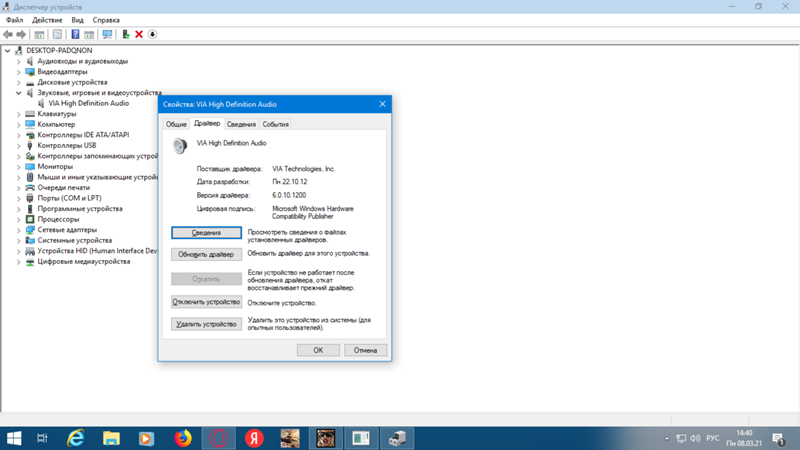
Task: Expand the Сетевые адаптеры node
Action: pyautogui.click(x=18, y=230)
